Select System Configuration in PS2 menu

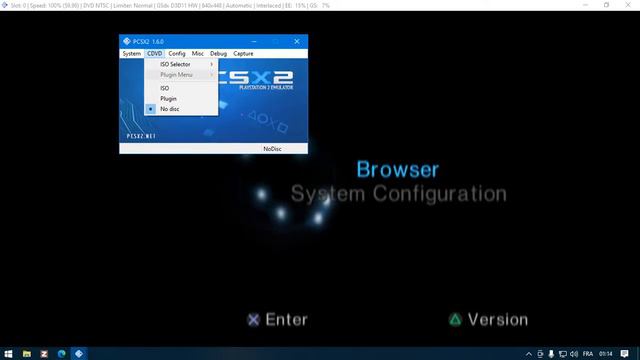click(x=399, y=193)
